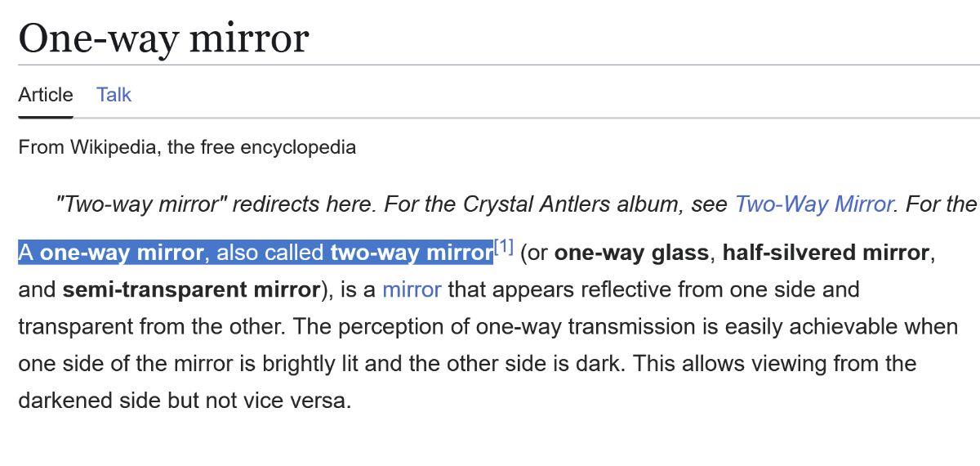
Task: Open the Two-Way Mirror album link
Action: click(x=813, y=204)
